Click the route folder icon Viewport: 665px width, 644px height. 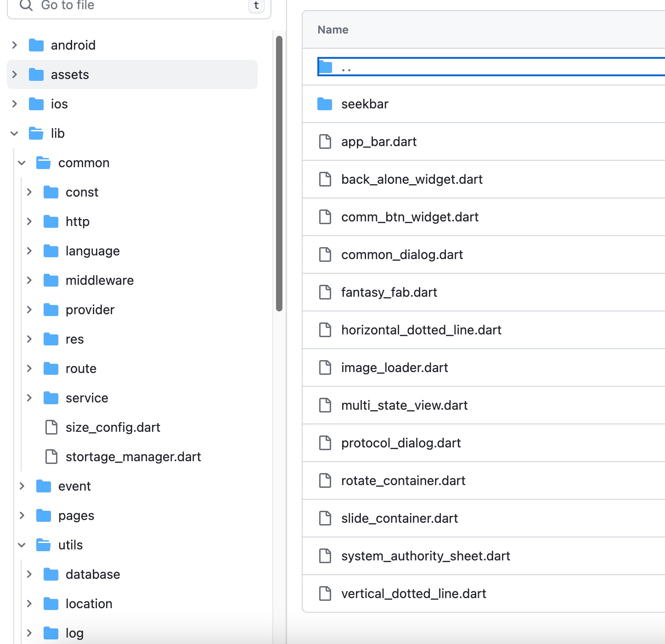pyautogui.click(x=51, y=368)
